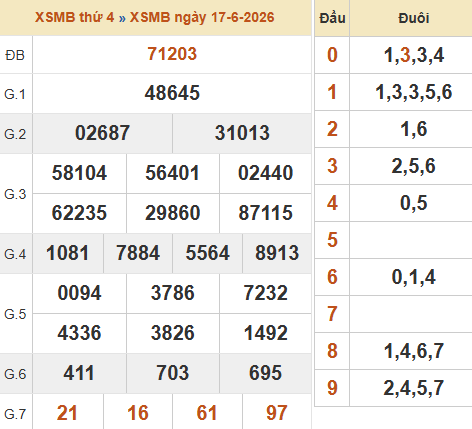Select the G.5 number 3826
472x429 pixels.
[x=172, y=333]
